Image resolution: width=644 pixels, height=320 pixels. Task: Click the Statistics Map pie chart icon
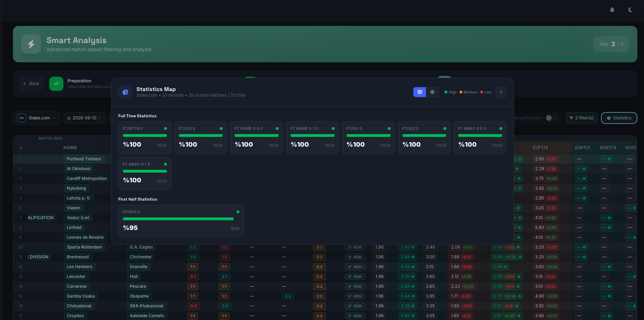tap(125, 92)
